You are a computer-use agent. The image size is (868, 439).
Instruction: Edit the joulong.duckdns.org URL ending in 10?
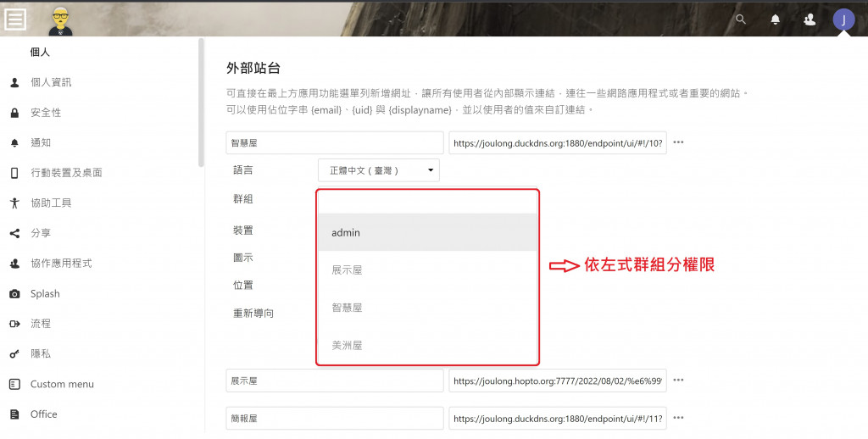558,143
